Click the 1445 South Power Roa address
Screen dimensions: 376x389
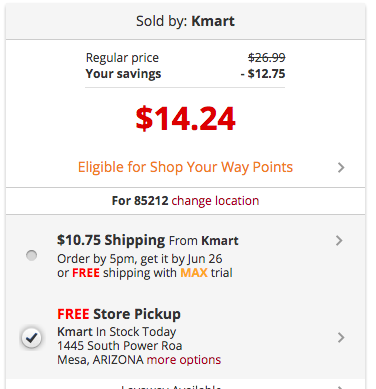120,346
